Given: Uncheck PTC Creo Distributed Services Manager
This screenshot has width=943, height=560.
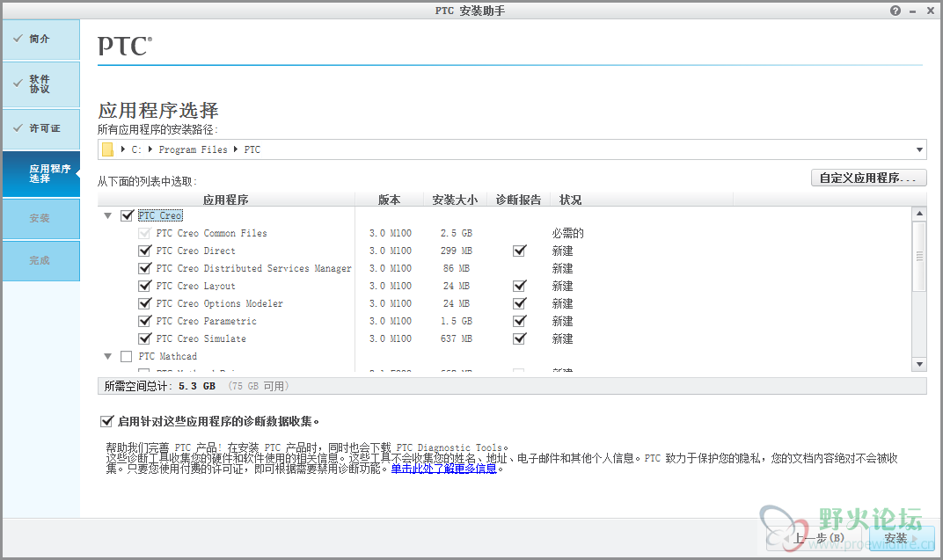Looking at the screenshot, I should tap(144, 268).
